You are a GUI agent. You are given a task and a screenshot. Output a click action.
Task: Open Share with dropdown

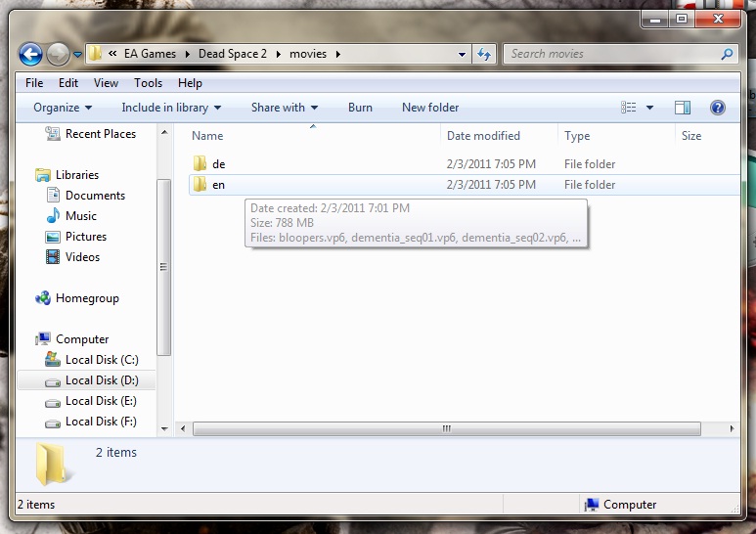tap(285, 108)
